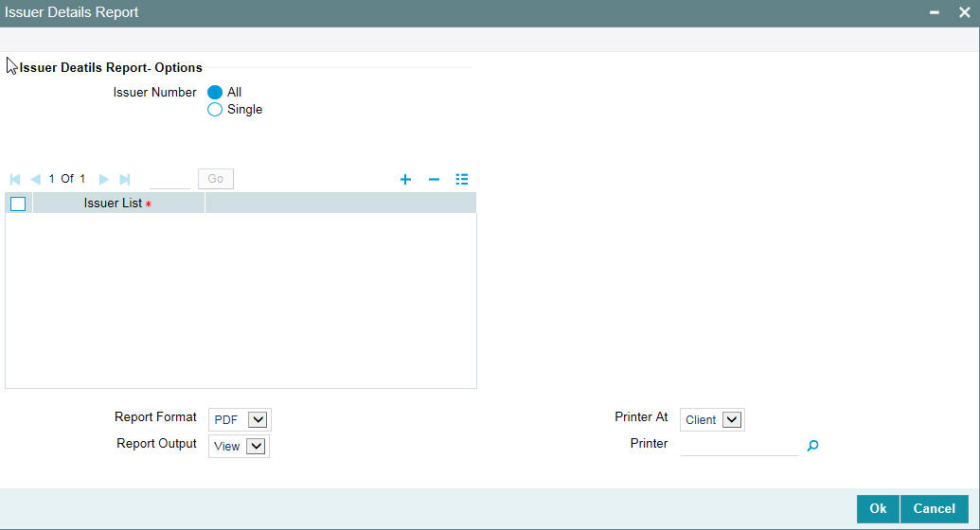Tick the Issuer List select-all checkbox
Viewport: 980px width, 530px height.
pos(18,203)
